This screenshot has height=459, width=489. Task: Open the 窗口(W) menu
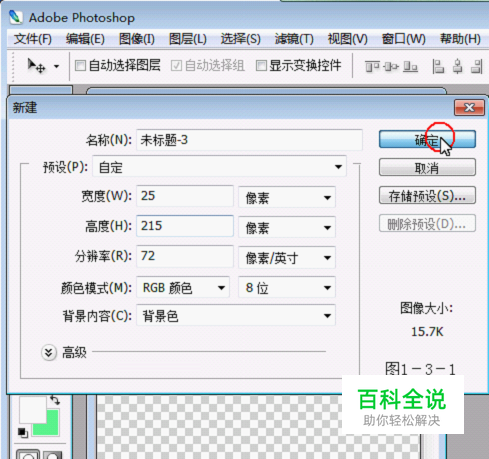click(403, 39)
